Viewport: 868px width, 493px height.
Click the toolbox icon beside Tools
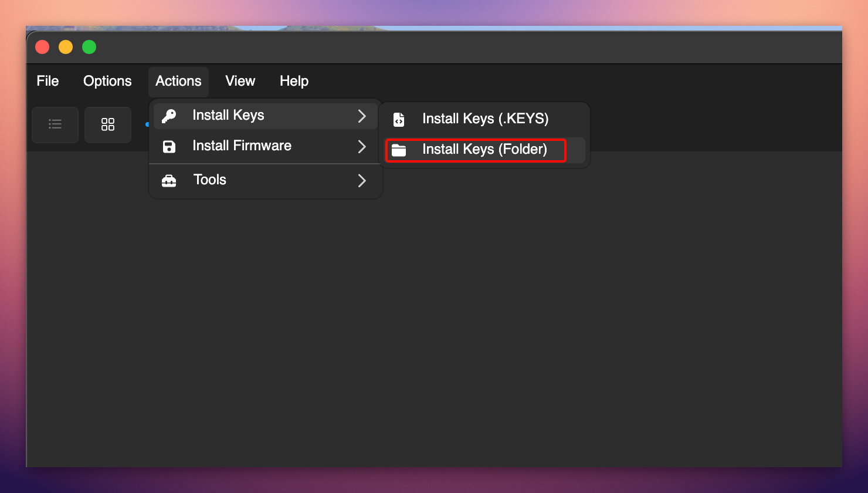pyautogui.click(x=169, y=180)
